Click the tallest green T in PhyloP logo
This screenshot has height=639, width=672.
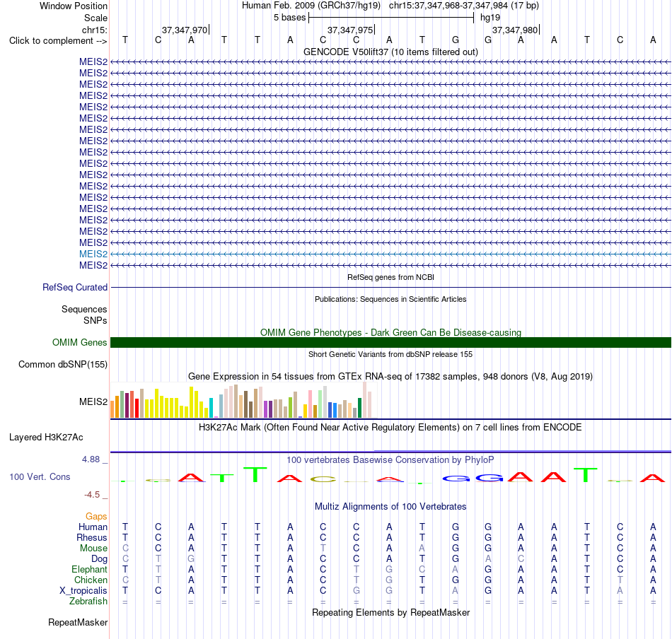(255, 474)
